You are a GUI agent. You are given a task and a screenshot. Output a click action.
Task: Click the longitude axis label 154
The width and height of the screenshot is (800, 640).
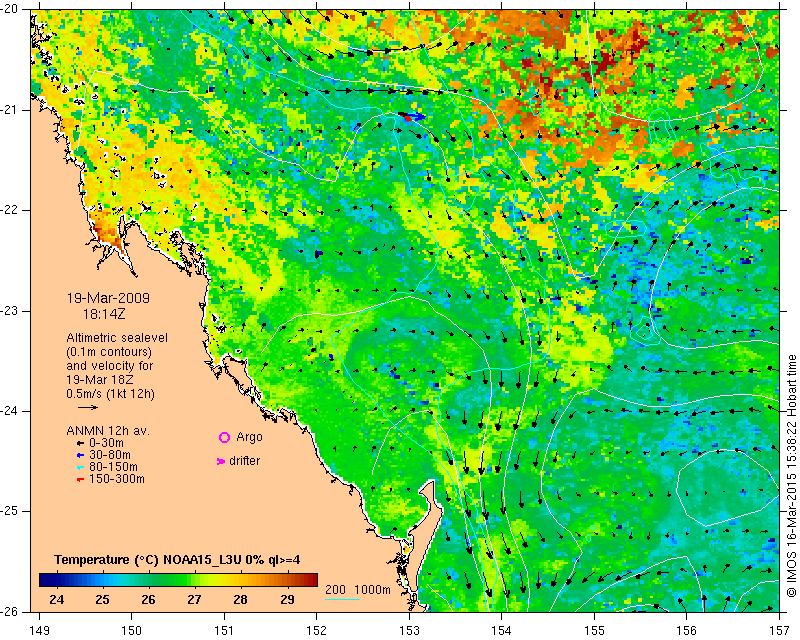coord(502,631)
